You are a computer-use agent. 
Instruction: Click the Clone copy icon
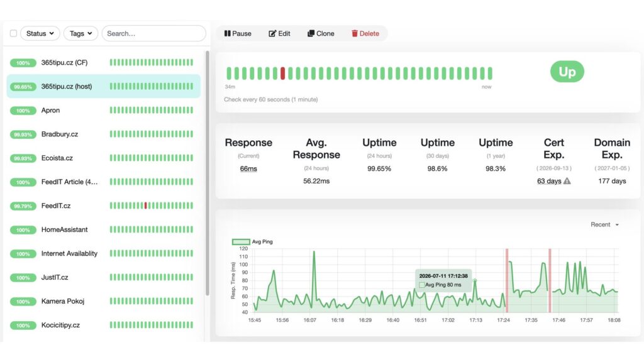tap(311, 33)
